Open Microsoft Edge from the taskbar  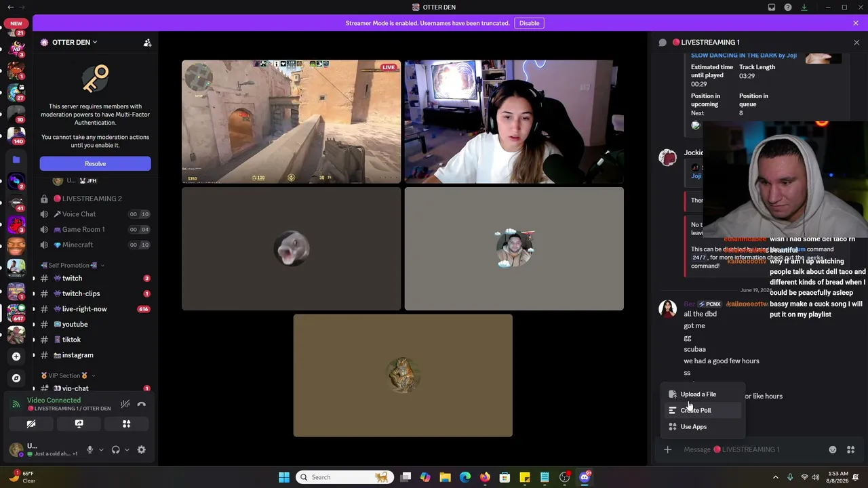click(x=465, y=477)
